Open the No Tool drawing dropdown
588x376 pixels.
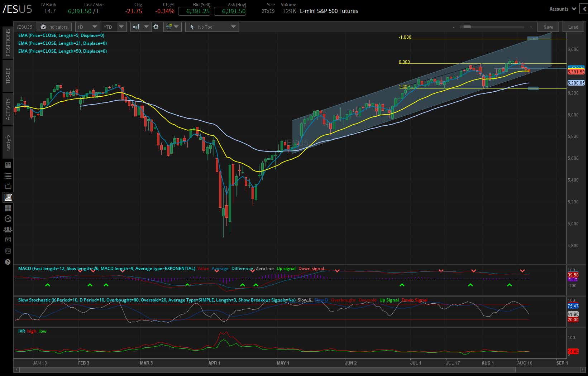pos(212,26)
